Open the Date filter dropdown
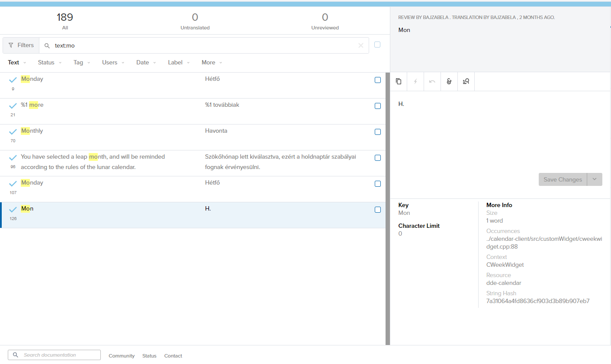This screenshot has width=611, height=364. (146, 62)
